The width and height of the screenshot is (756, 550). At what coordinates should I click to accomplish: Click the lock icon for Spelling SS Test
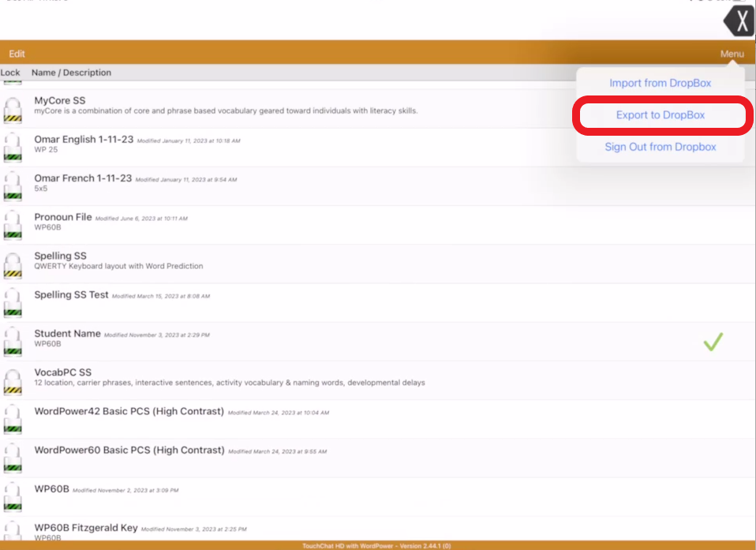coord(13,304)
